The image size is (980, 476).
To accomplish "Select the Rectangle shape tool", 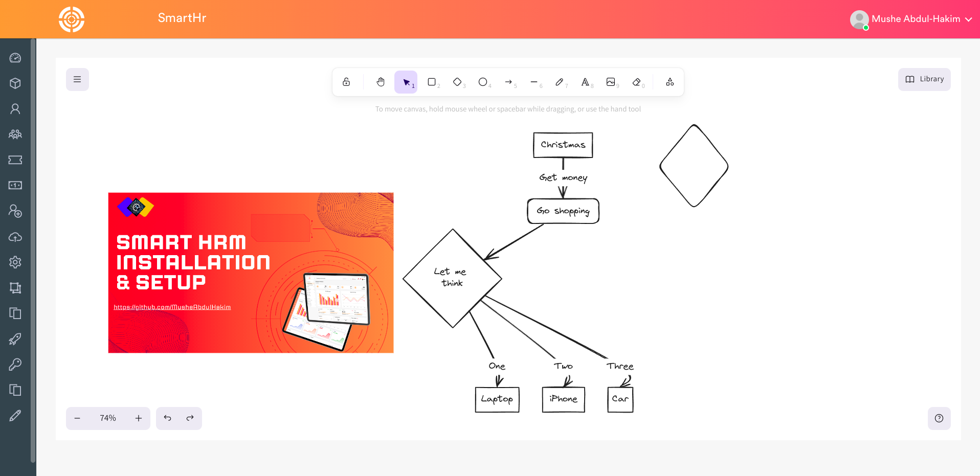I will click(432, 82).
